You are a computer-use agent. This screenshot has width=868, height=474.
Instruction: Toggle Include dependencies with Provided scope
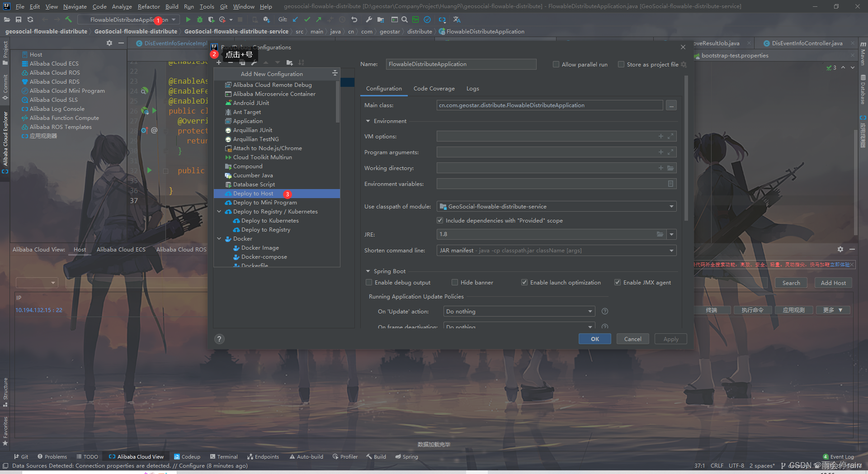pos(440,220)
